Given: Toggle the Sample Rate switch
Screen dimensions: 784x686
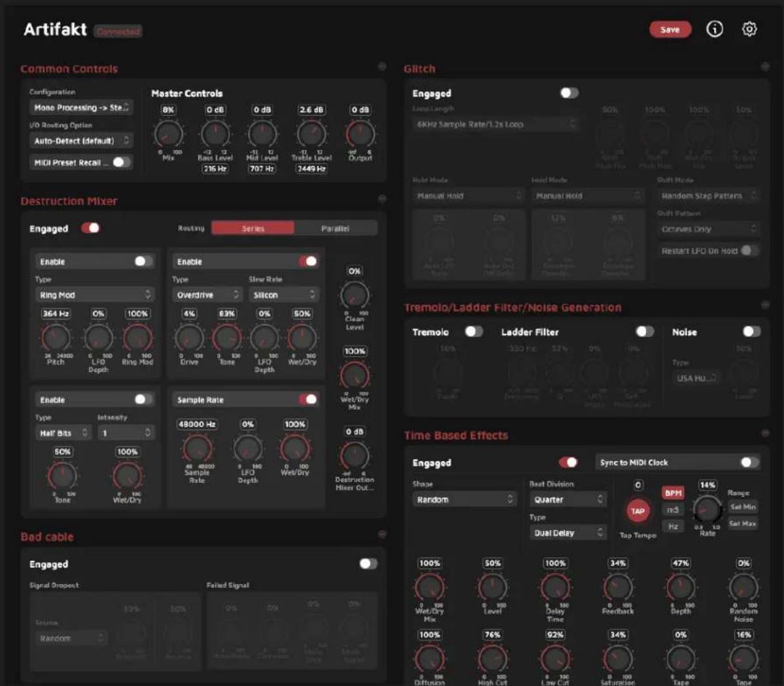Looking at the screenshot, I should (x=308, y=399).
